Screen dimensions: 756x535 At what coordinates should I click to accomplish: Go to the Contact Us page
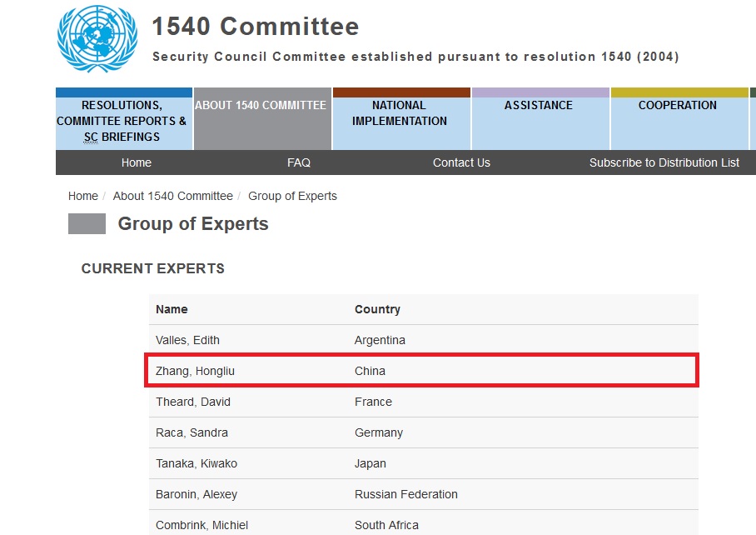click(x=461, y=162)
